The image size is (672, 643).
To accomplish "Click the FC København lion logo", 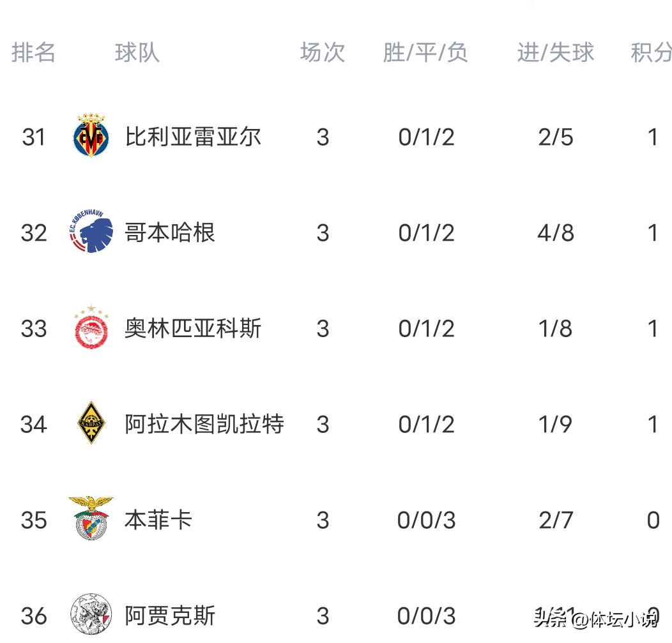I will point(91,232).
